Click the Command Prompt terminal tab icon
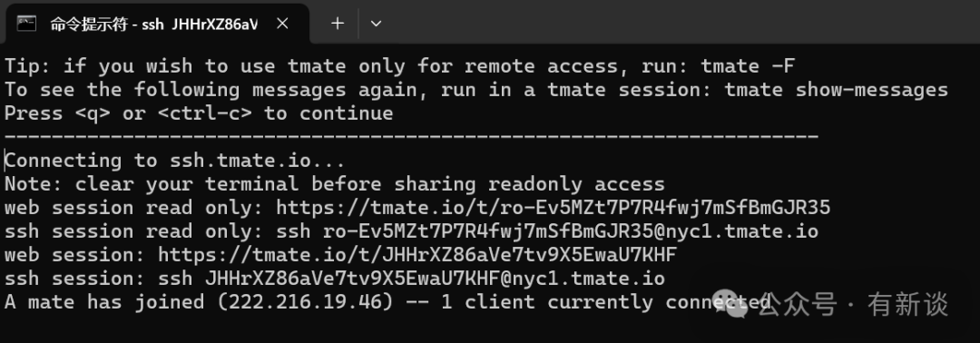 coord(26,23)
